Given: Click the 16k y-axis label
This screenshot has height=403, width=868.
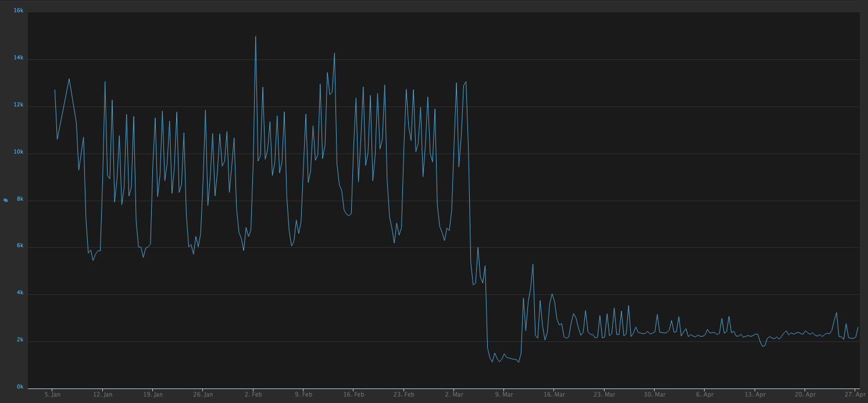Looking at the screenshot, I should pos(18,10).
